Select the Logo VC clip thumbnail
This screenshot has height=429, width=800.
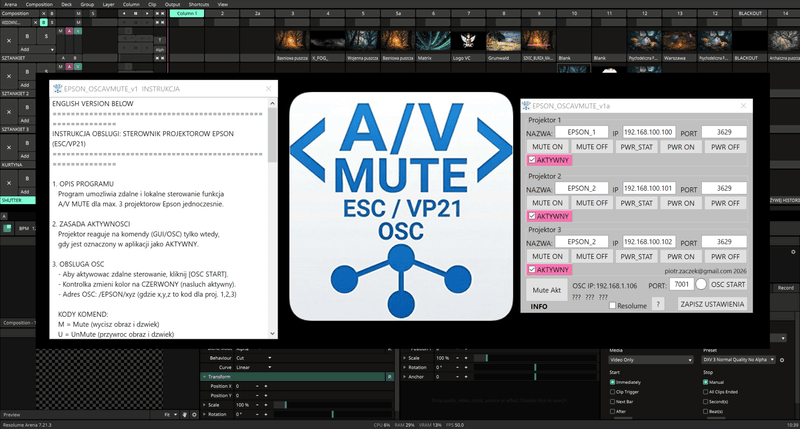pyautogui.click(x=468, y=41)
